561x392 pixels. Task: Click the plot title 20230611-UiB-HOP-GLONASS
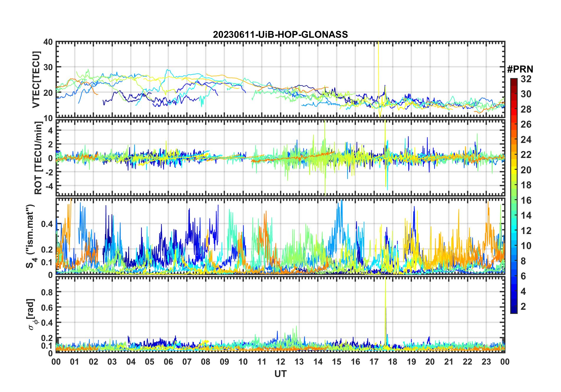280,34
